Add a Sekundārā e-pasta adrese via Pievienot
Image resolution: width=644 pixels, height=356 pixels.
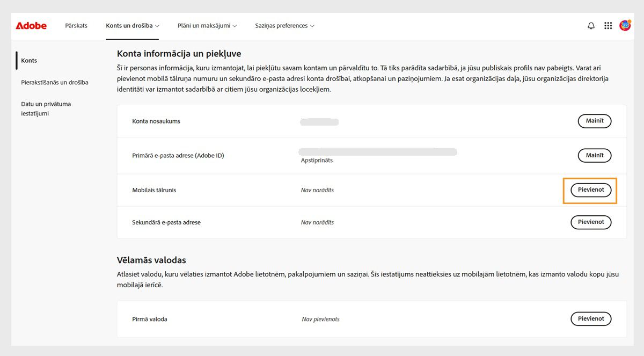click(591, 222)
